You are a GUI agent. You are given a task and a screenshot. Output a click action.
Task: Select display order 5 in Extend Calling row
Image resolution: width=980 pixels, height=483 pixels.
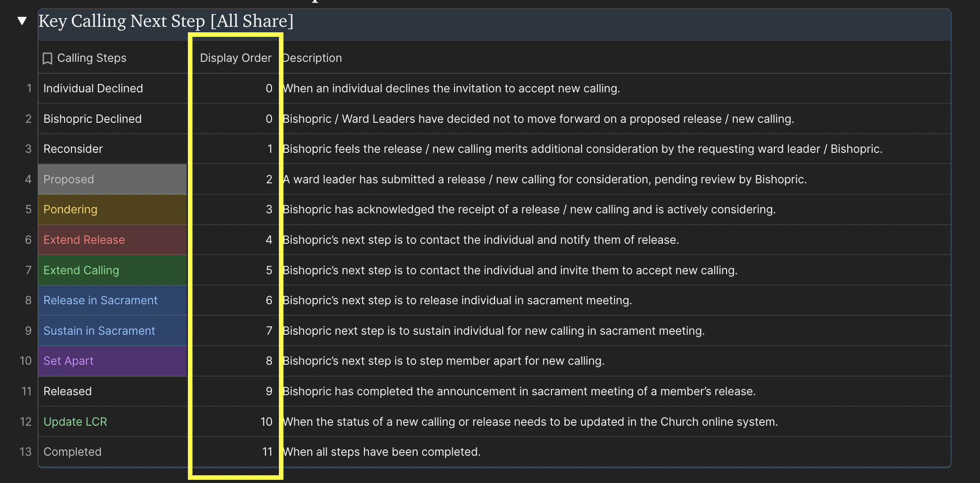pos(269,270)
